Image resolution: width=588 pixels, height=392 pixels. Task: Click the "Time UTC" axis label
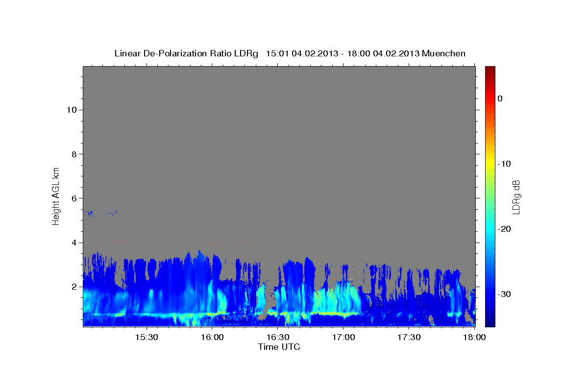click(x=279, y=347)
